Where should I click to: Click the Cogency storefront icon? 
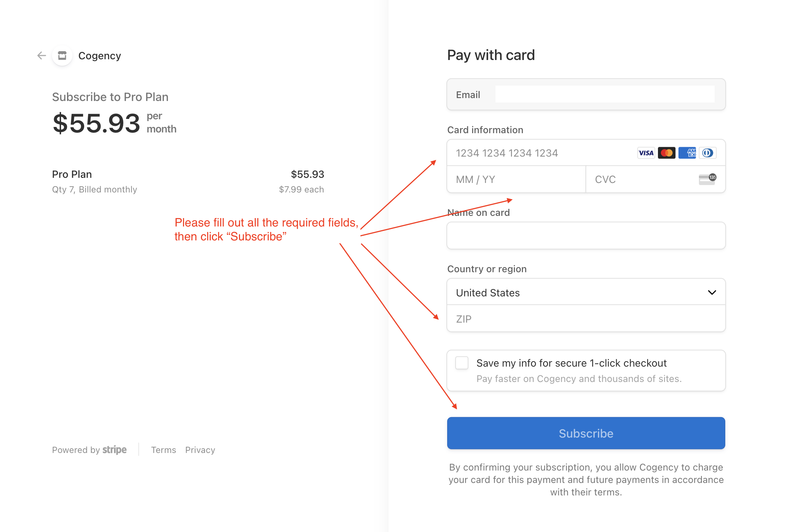(x=62, y=56)
